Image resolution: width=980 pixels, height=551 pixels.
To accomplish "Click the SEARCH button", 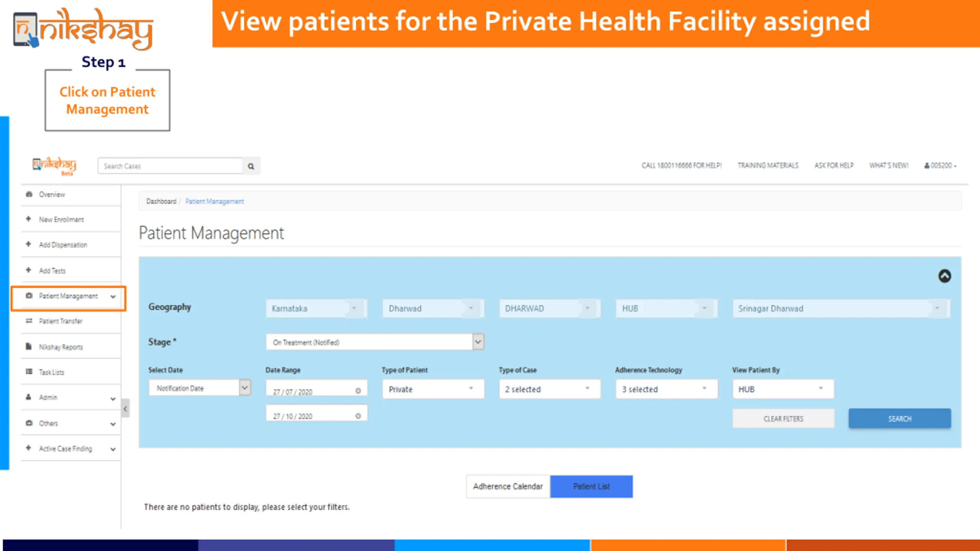I will coord(900,419).
